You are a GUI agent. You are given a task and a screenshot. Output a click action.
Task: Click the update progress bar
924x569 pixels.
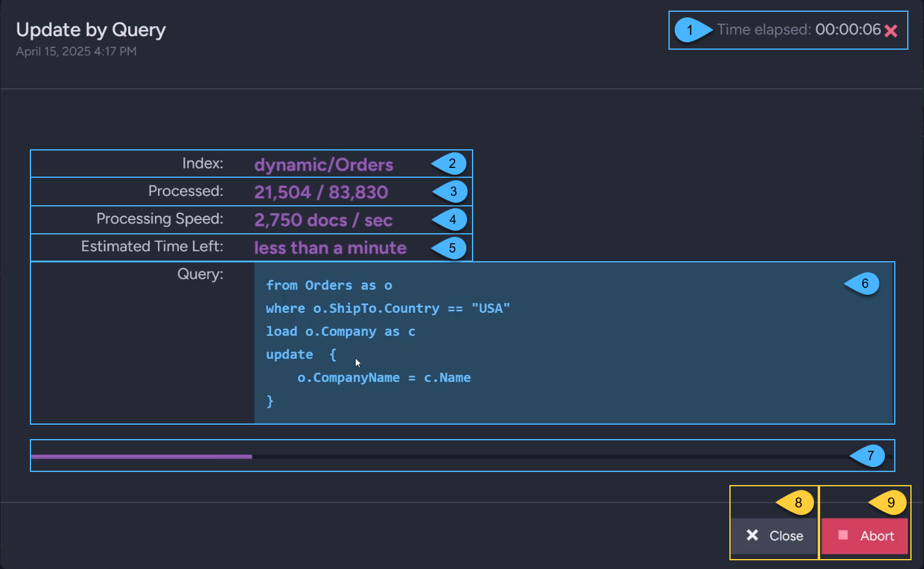(462, 456)
